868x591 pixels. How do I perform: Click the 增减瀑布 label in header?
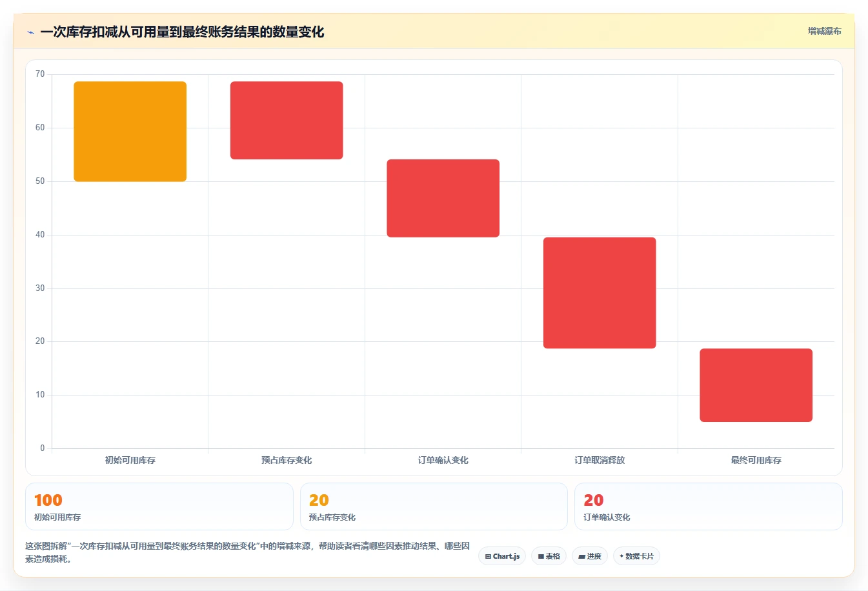pos(824,31)
